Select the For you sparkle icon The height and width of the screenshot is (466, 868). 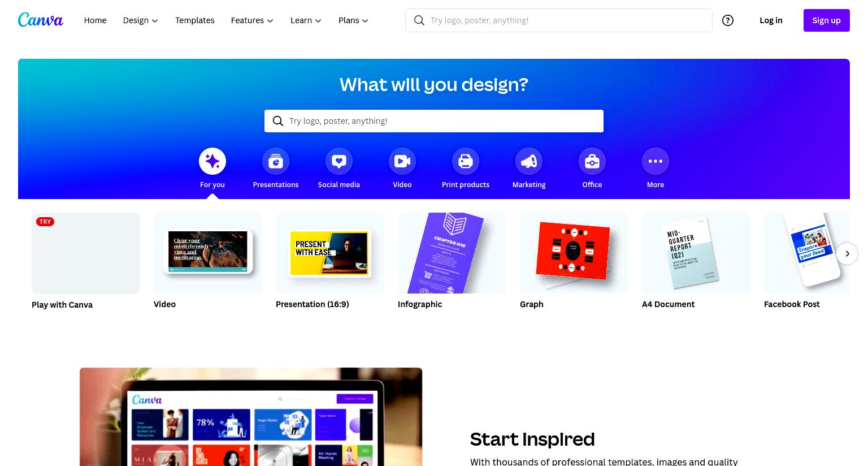(x=212, y=162)
